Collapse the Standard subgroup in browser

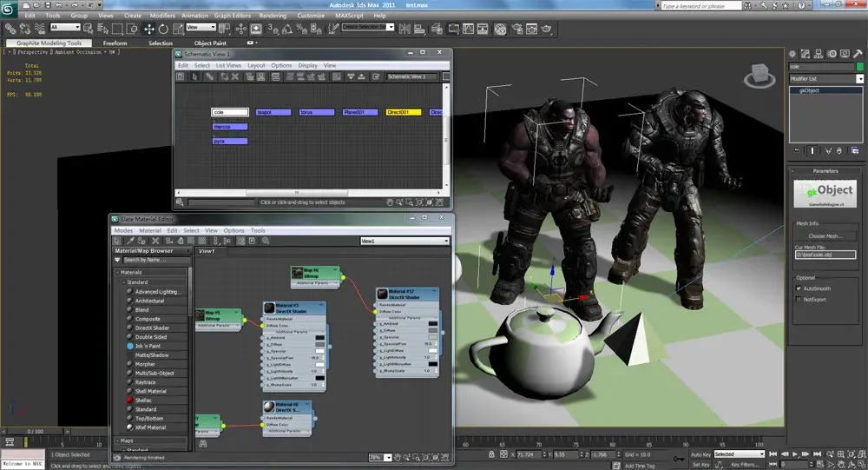click(x=124, y=282)
